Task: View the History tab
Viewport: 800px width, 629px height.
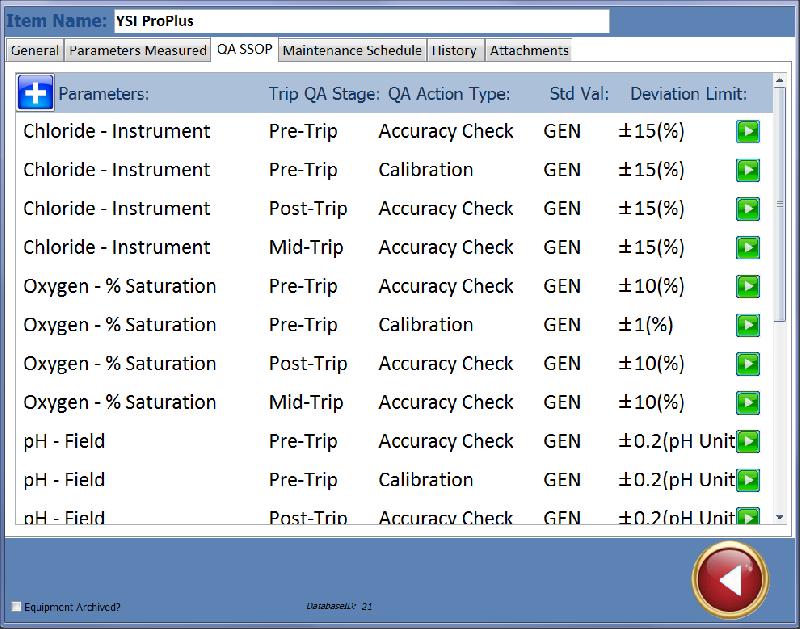Action: pyautogui.click(x=454, y=51)
